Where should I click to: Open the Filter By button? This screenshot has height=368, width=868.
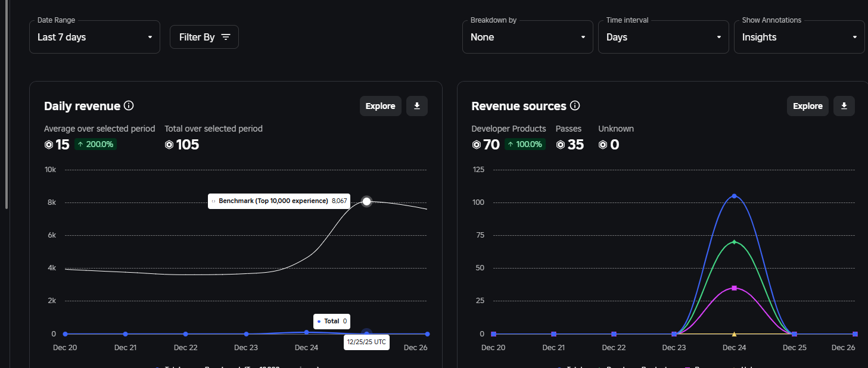point(204,37)
